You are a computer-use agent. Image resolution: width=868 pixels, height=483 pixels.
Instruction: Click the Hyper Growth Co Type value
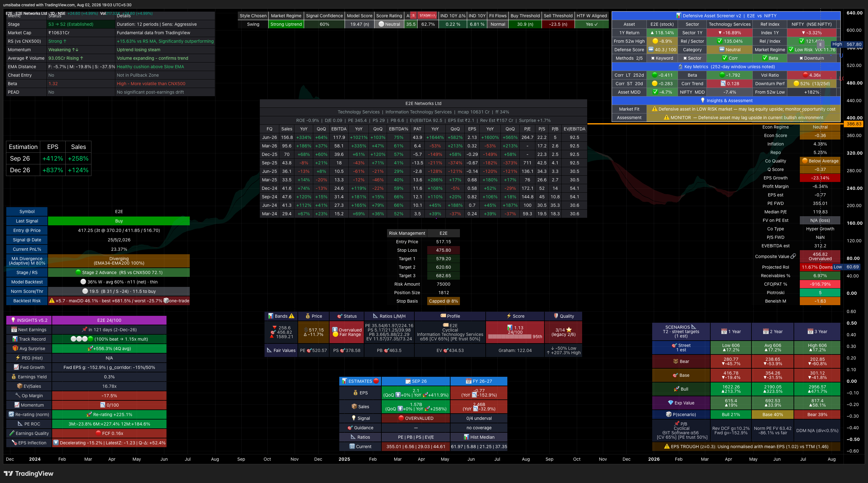click(820, 229)
